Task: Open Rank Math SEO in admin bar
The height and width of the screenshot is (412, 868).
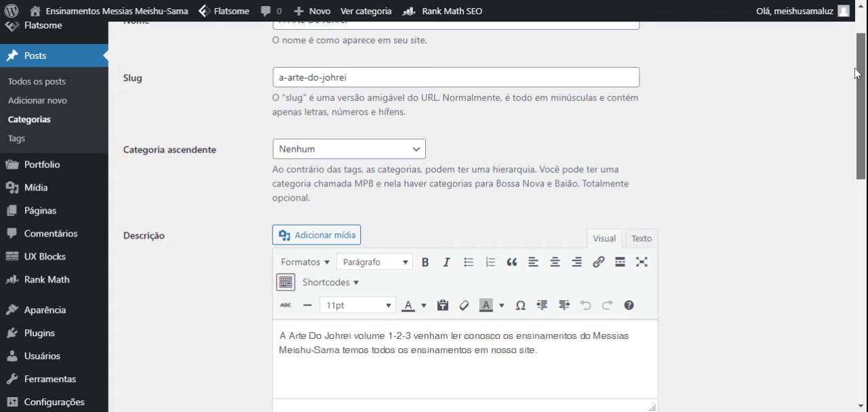Action: (x=441, y=11)
